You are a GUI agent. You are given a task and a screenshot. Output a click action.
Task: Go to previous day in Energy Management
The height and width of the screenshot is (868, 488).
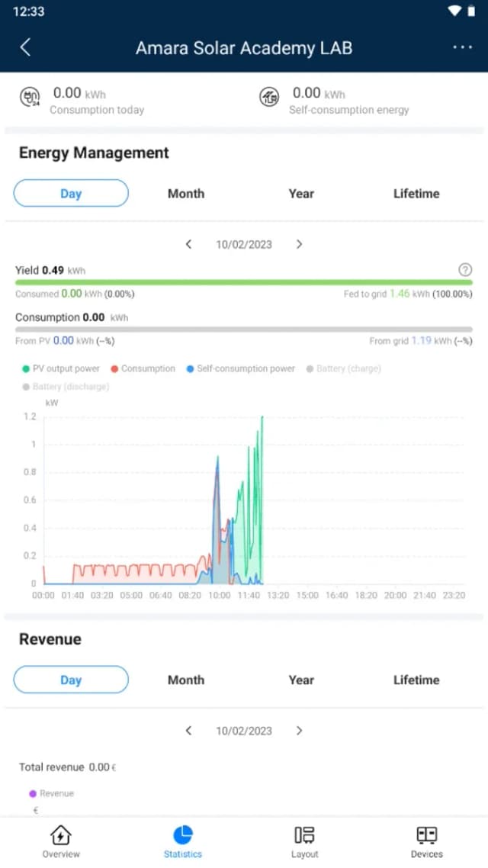(x=188, y=244)
